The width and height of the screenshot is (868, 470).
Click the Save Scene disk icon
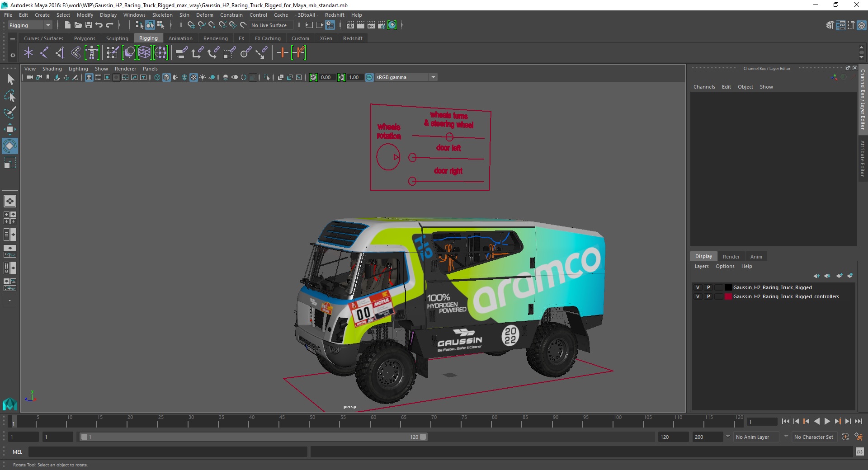(89, 25)
